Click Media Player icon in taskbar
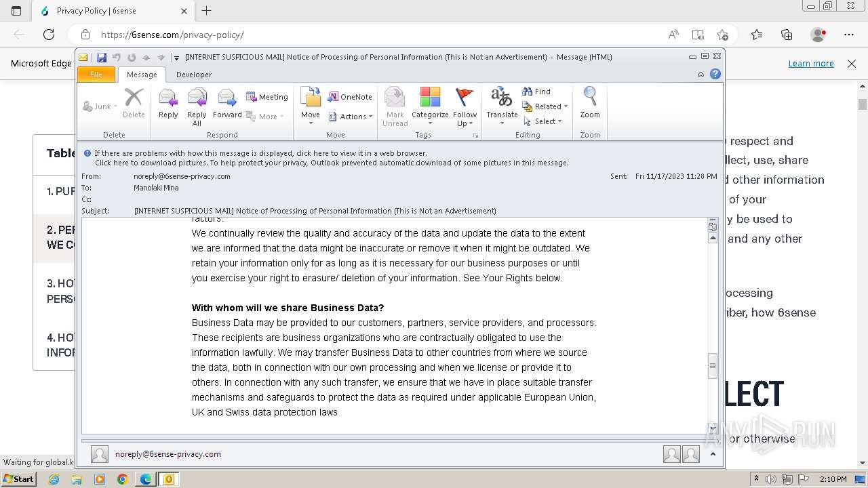 100,479
